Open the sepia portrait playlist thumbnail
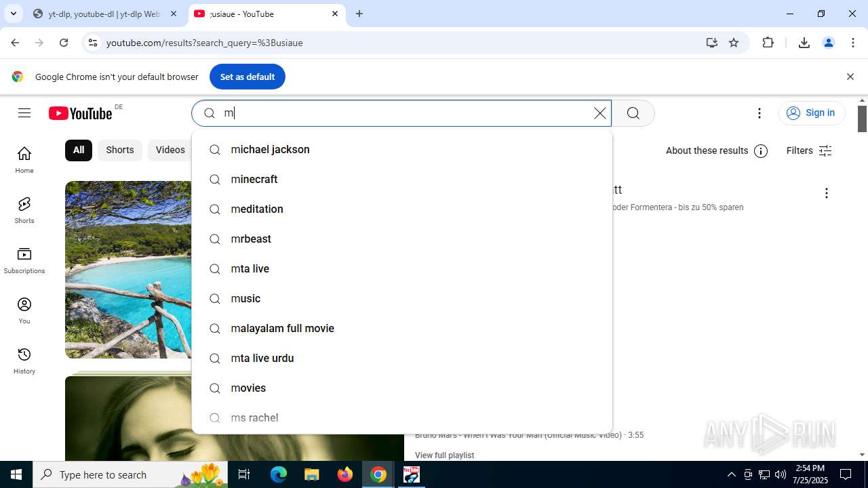868x488 pixels. [235, 419]
